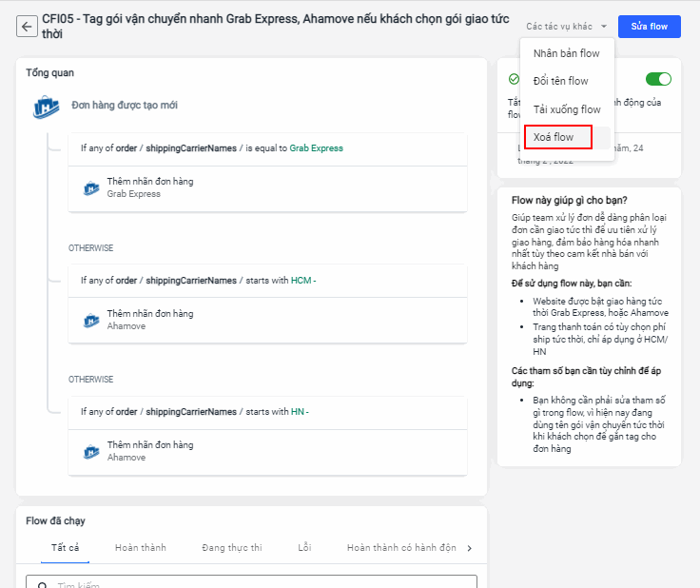This screenshot has height=588, width=700.
Task: Switch to the Lỗi tab
Action: [304, 548]
